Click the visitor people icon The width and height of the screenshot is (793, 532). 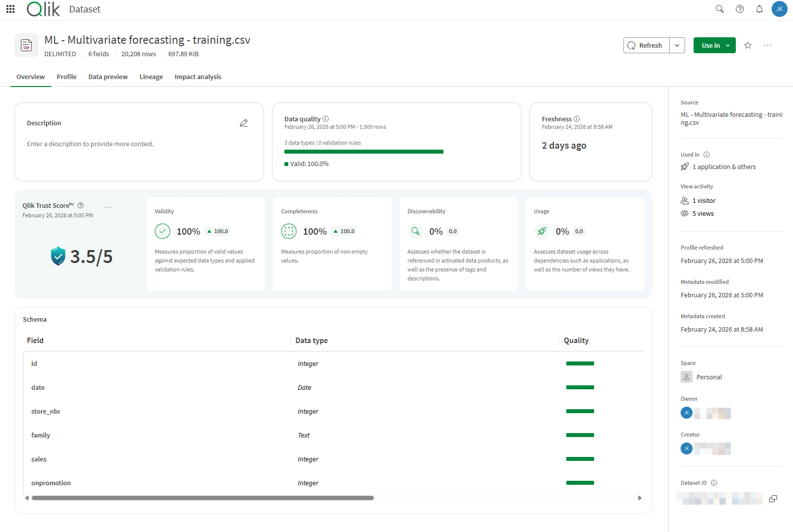(x=685, y=200)
